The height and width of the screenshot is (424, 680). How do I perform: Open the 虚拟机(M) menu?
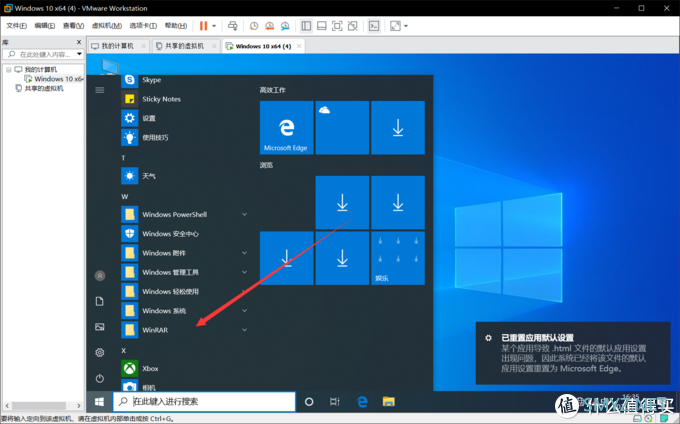[x=107, y=26]
